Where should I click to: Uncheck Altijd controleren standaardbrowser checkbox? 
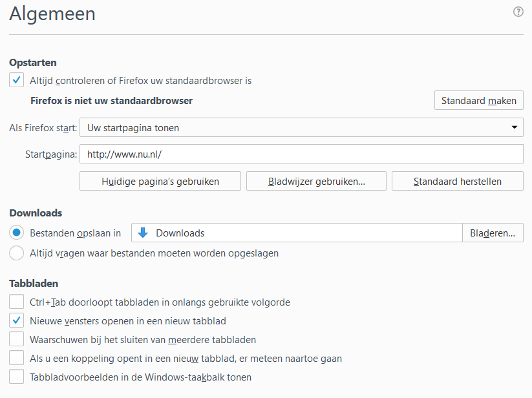tap(16, 80)
